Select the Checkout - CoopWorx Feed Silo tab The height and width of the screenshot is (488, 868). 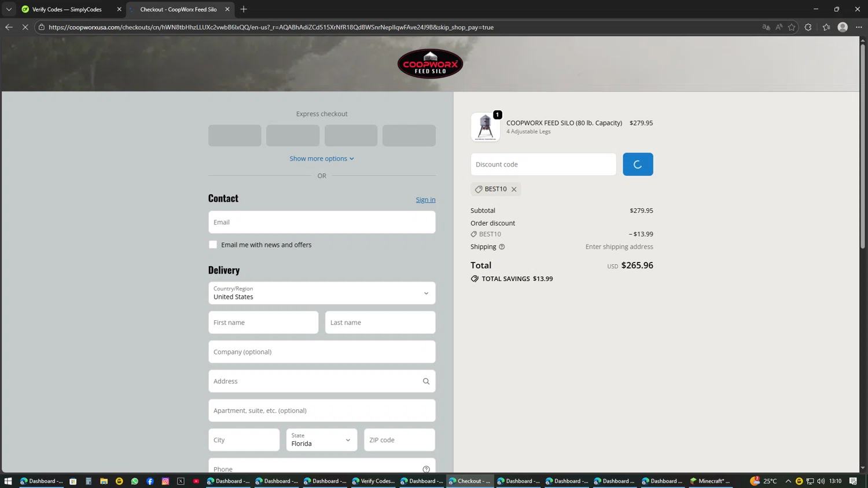tap(178, 9)
